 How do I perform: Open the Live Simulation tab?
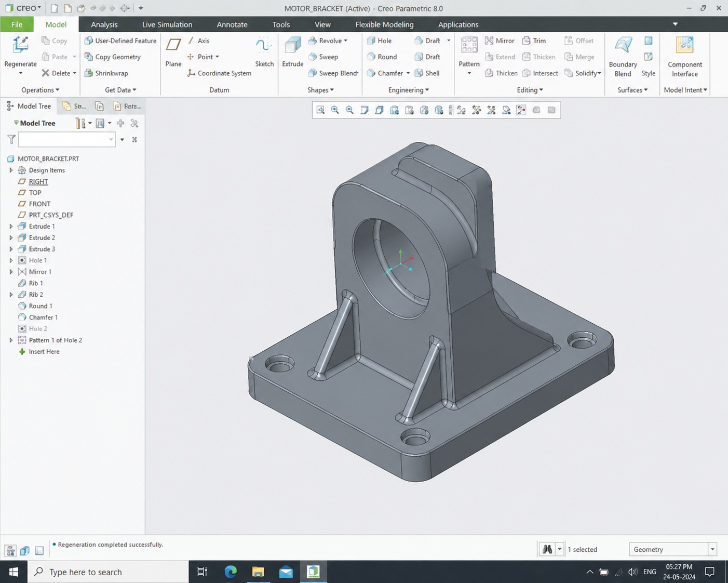pos(167,24)
